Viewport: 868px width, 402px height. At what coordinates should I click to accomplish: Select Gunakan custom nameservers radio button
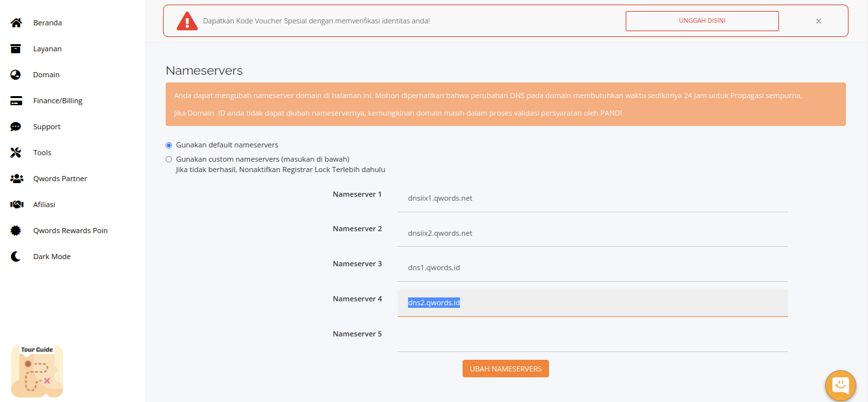point(169,159)
